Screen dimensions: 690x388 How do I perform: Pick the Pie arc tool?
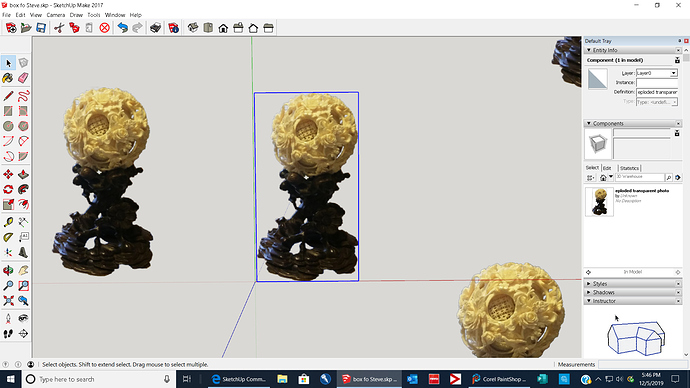click(23, 156)
